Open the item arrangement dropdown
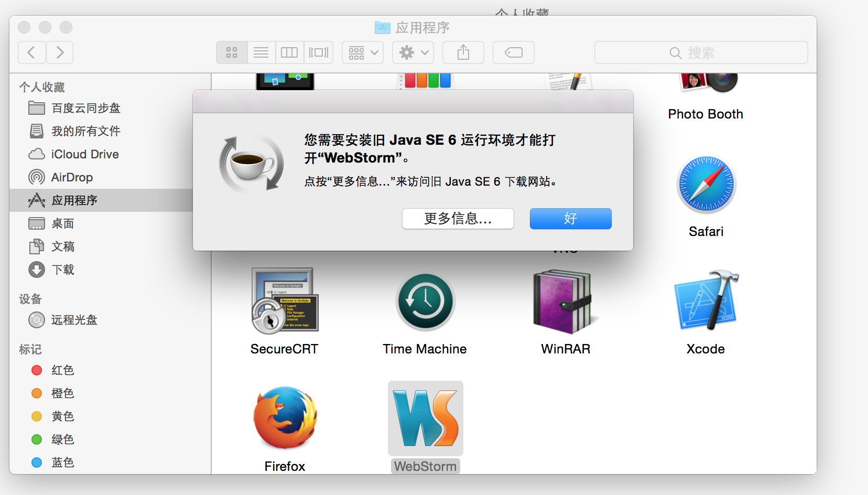Viewport: 868px width, 495px height. [362, 52]
